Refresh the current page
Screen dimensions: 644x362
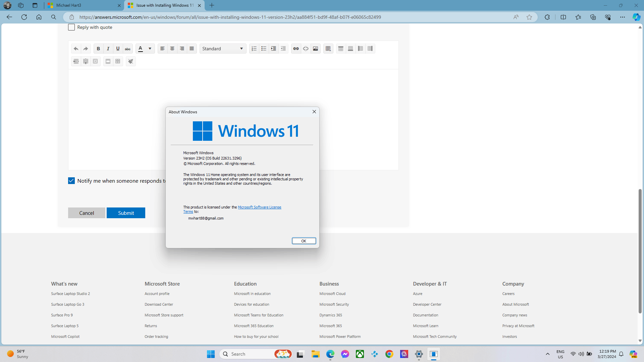click(24, 17)
